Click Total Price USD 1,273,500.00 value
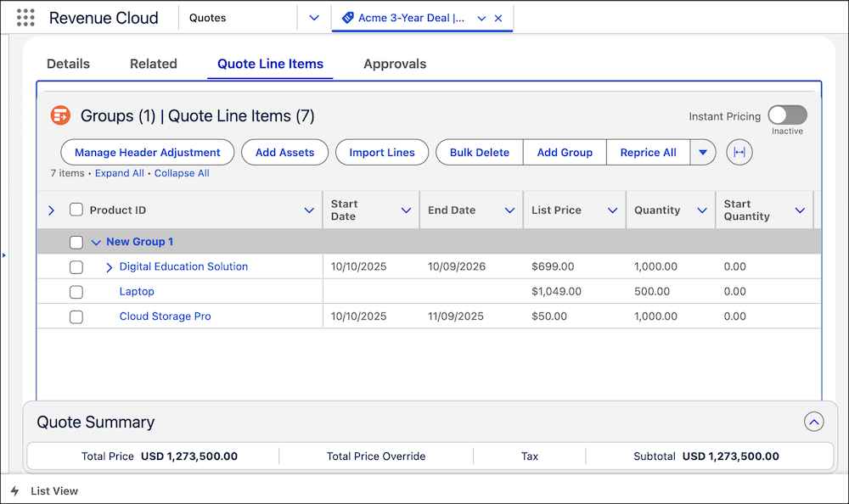 tap(189, 456)
